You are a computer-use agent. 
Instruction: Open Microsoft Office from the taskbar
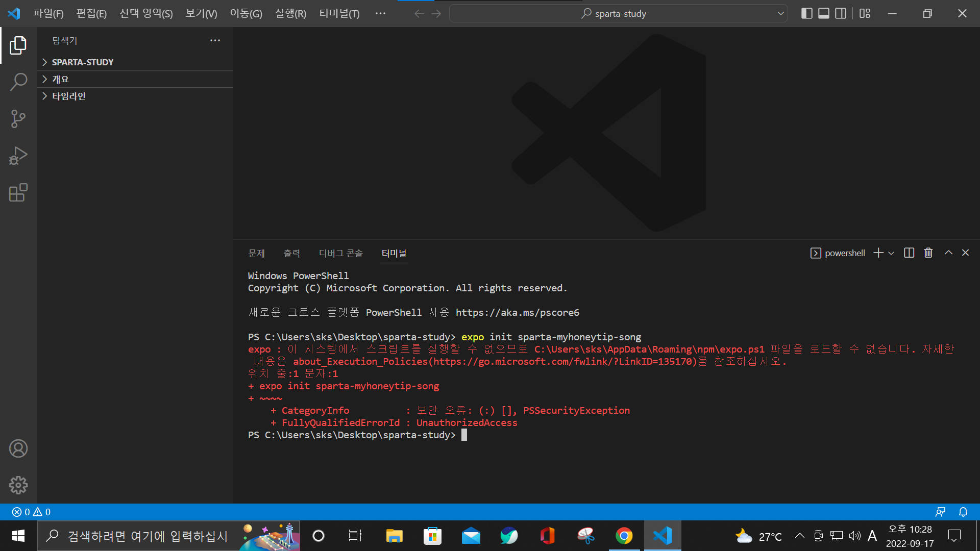point(547,536)
